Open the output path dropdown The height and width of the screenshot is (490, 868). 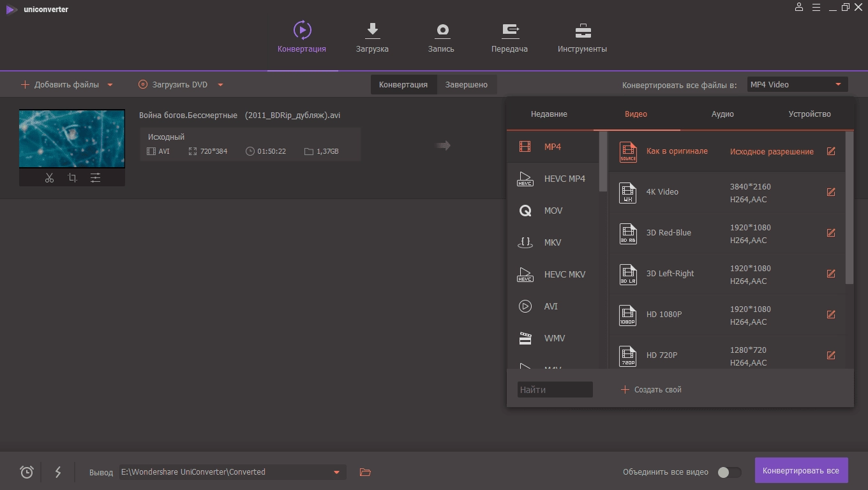tap(336, 472)
